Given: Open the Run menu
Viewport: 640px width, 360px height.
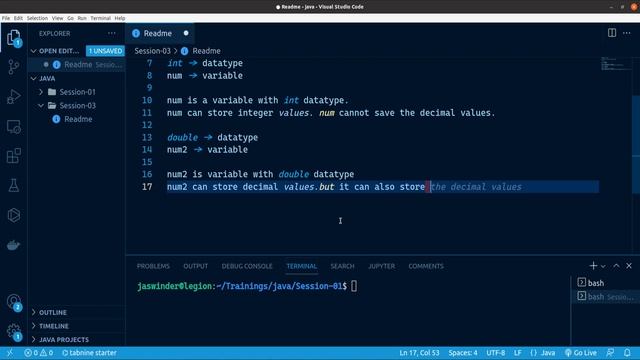Looking at the screenshot, I should (x=82, y=18).
